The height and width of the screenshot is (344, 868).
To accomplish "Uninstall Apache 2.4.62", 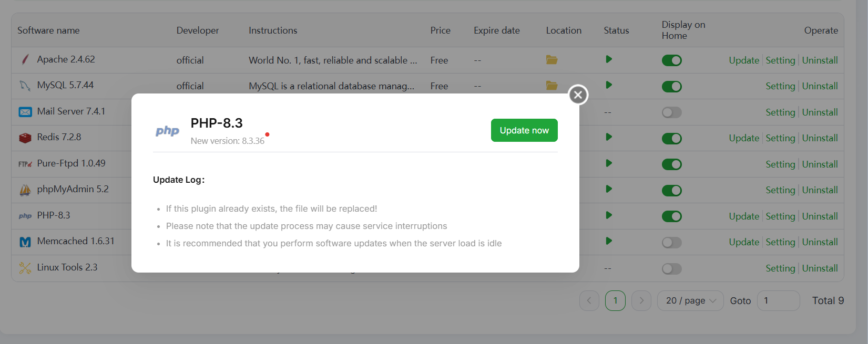I will pos(820,60).
